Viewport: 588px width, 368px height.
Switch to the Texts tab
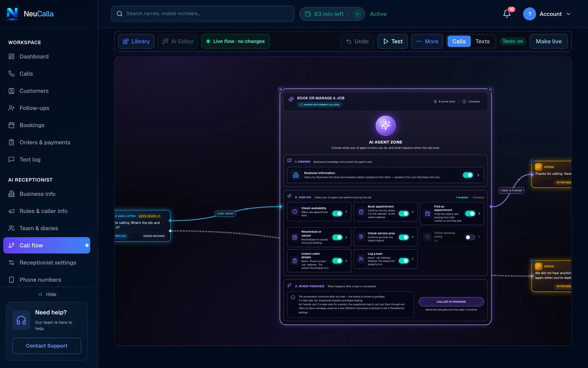click(483, 41)
